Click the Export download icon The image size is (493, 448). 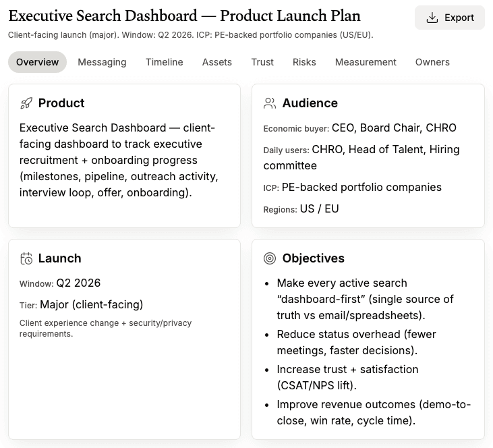click(x=432, y=18)
